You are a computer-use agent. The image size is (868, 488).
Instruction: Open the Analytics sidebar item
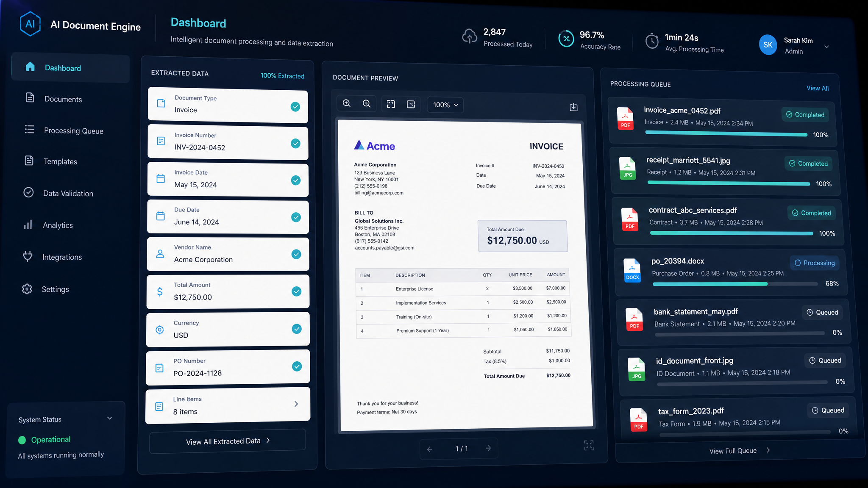[48, 225]
